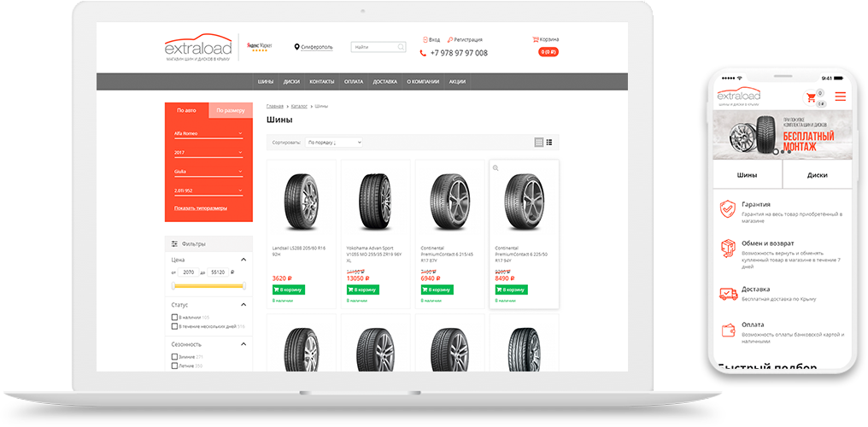This screenshot has height=427, width=868.
Task: Open the Yandex Market rating badge
Action: pos(259,46)
